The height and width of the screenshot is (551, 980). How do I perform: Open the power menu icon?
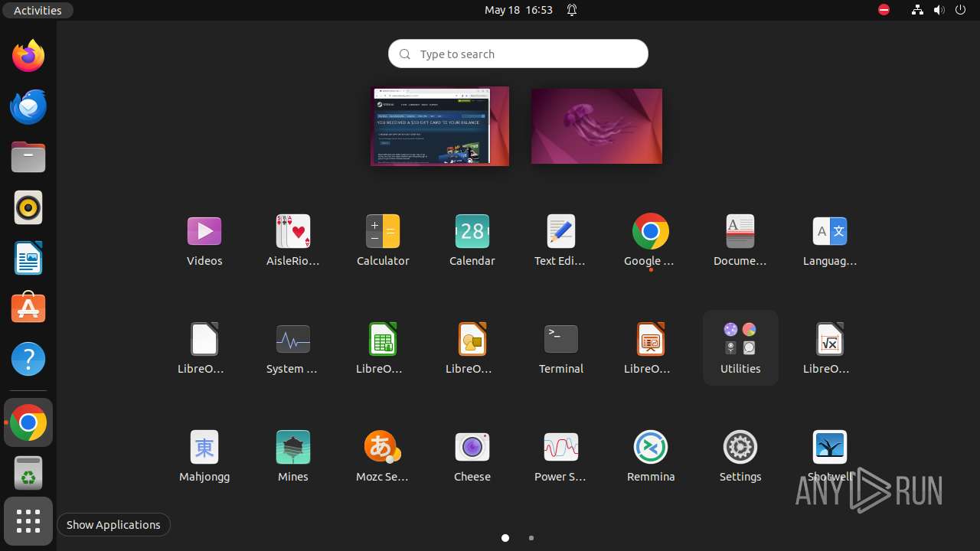pyautogui.click(x=961, y=10)
